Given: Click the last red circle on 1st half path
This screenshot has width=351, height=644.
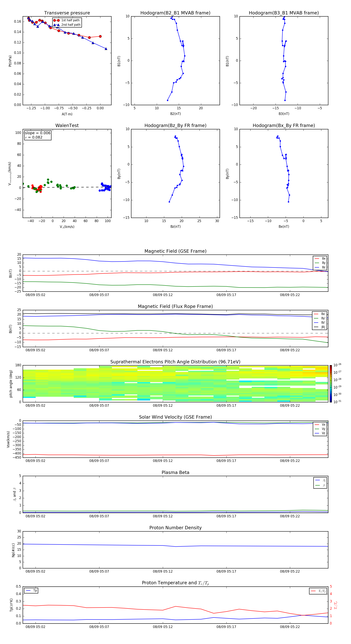Looking at the screenshot, I should (100, 36).
